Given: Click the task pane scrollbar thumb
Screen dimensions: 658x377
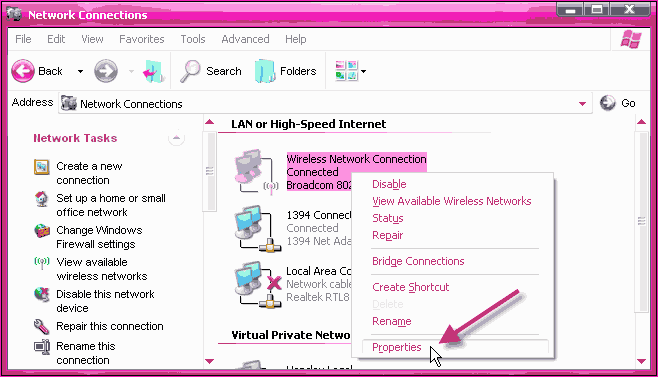Looking at the screenshot, I should click(210, 171).
